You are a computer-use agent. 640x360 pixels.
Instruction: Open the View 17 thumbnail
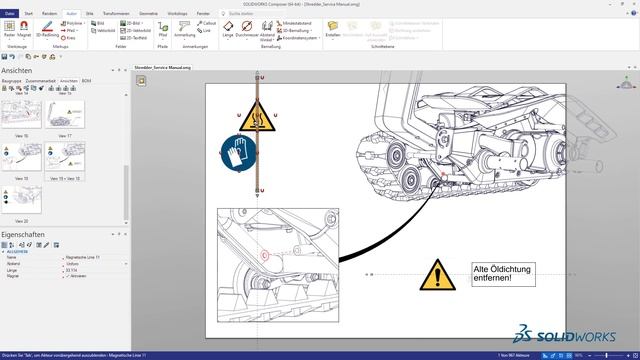tap(64, 115)
